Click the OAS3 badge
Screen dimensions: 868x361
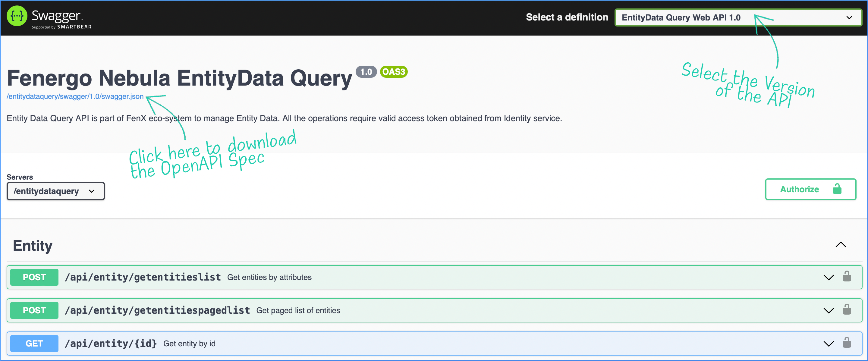point(394,72)
